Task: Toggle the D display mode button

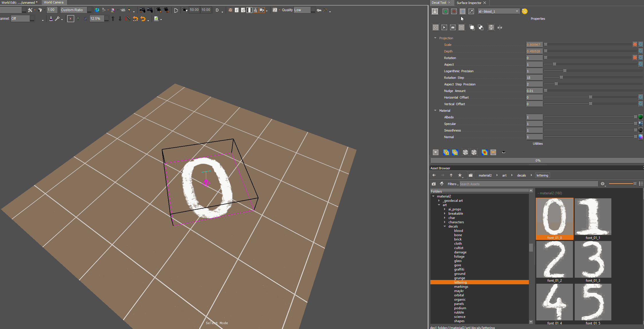Action: [217, 10]
